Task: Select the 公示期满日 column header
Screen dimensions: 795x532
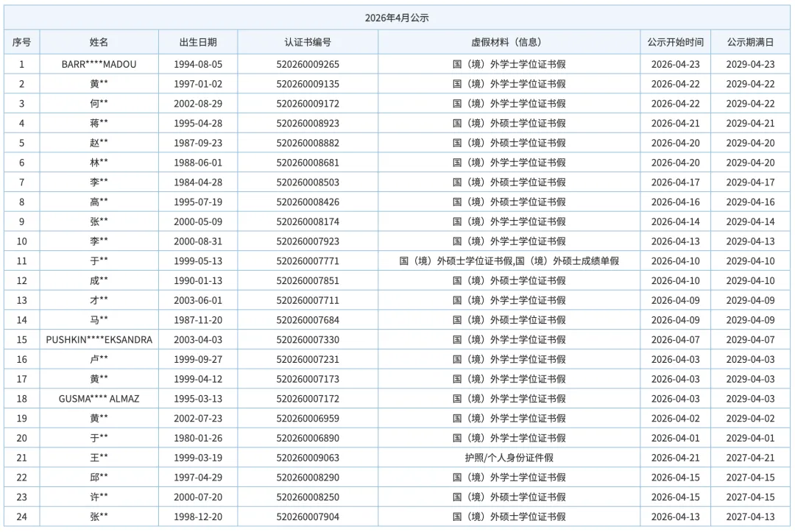Action: (x=750, y=42)
